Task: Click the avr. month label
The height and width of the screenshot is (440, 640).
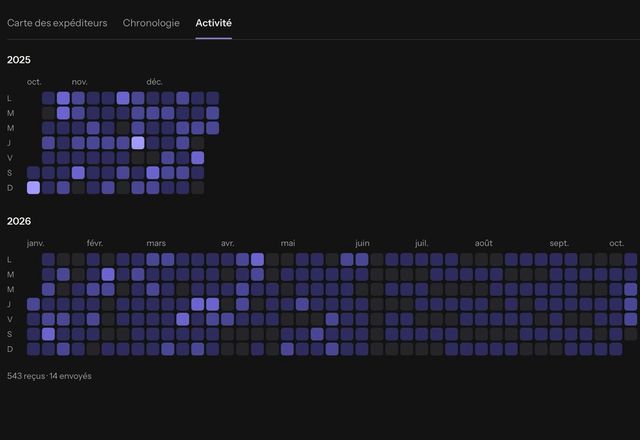Action: coord(228,243)
